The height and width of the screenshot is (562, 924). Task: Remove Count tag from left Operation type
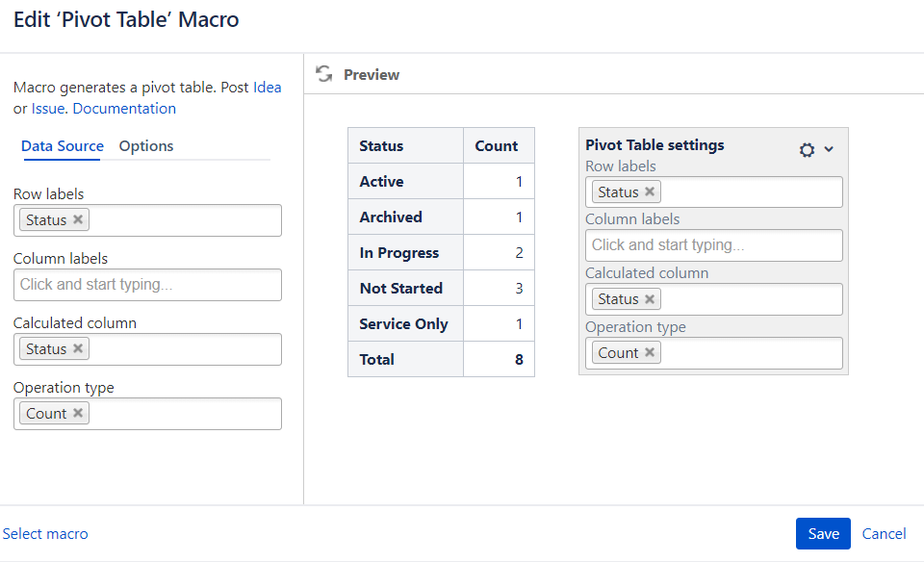coord(78,413)
